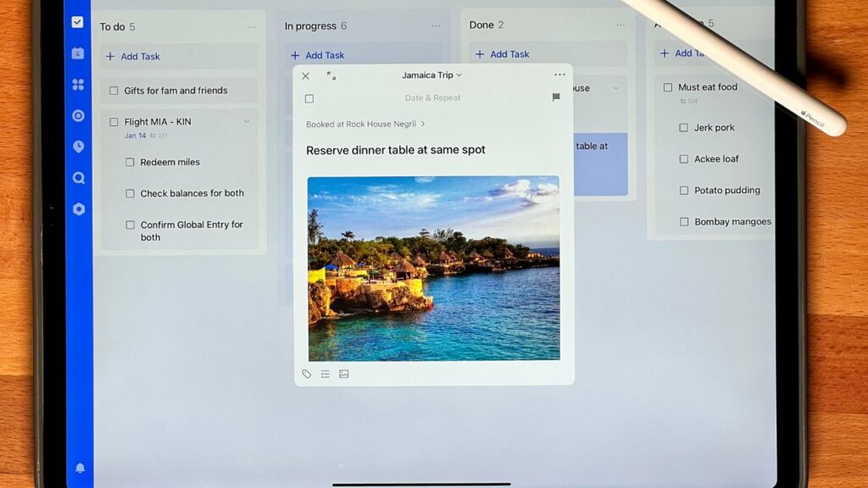Set priority using the flag icon
This screenshot has height=488, width=868.
click(x=556, y=97)
